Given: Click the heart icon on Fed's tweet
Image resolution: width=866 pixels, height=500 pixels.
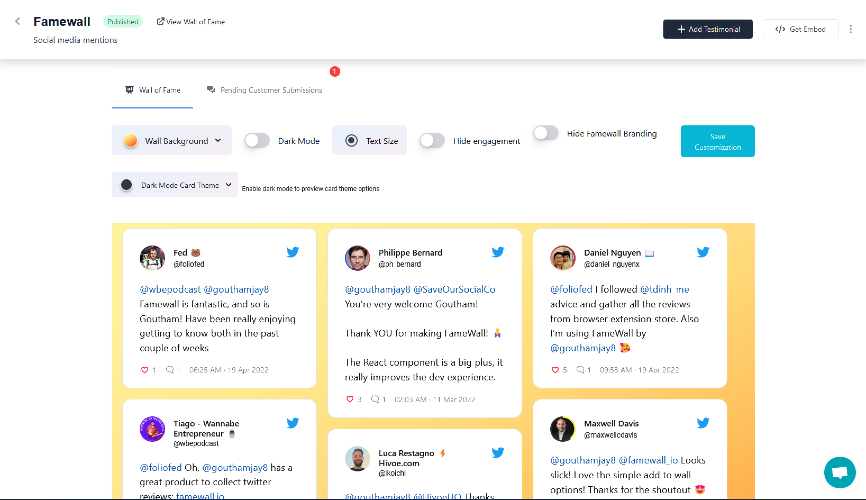Looking at the screenshot, I should coord(145,370).
